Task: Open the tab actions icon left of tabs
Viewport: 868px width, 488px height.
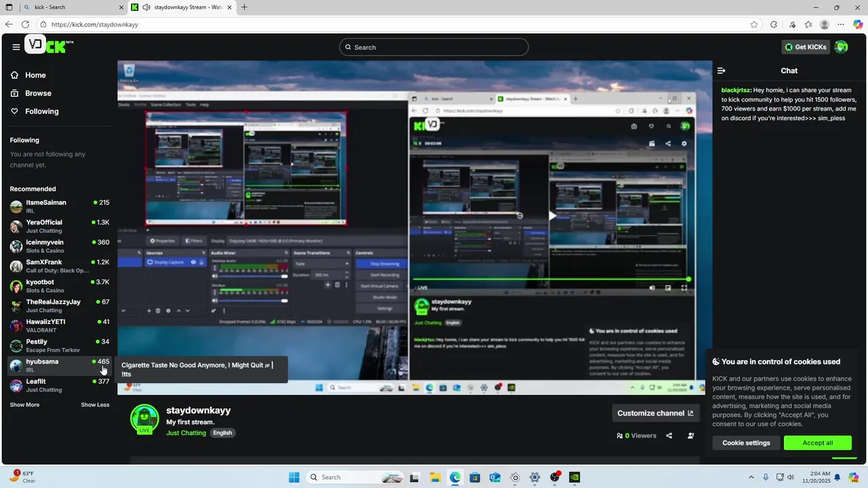Action: (9, 7)
